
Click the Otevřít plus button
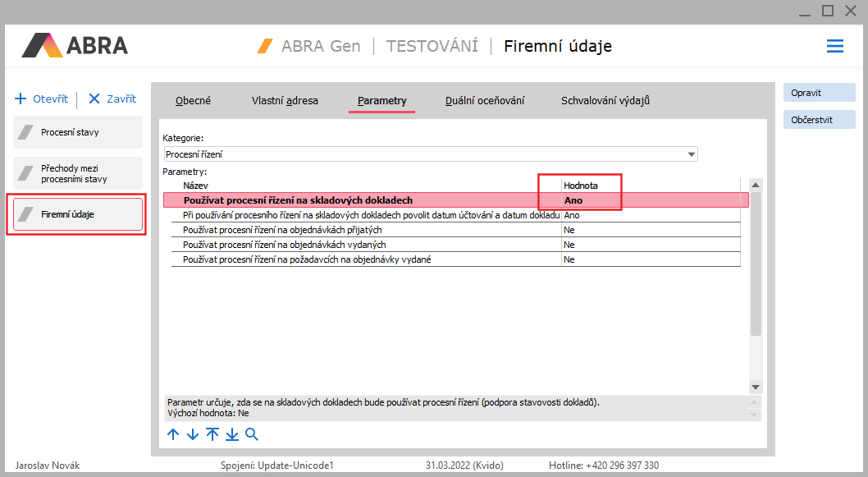pyautogui.click(x=41, y=99)
